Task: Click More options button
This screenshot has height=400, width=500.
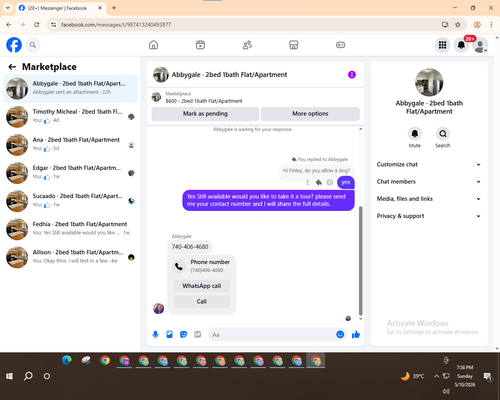Action: 310,114
